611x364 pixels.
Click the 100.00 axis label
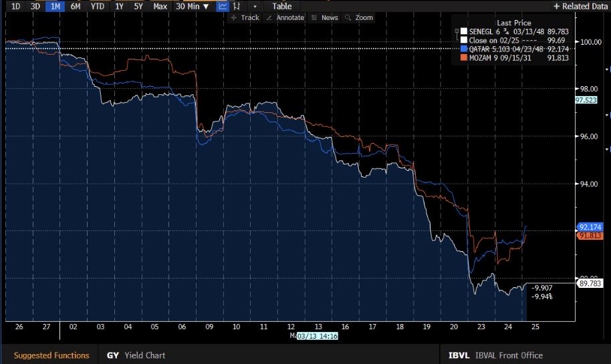(x=591, y=42)
